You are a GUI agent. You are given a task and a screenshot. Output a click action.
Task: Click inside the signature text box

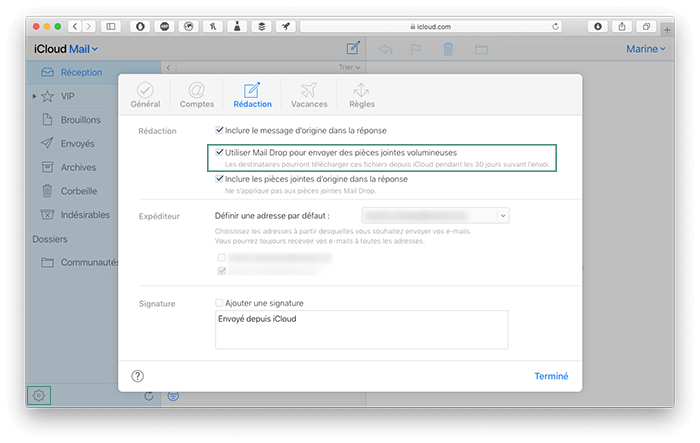coord(361,329)
